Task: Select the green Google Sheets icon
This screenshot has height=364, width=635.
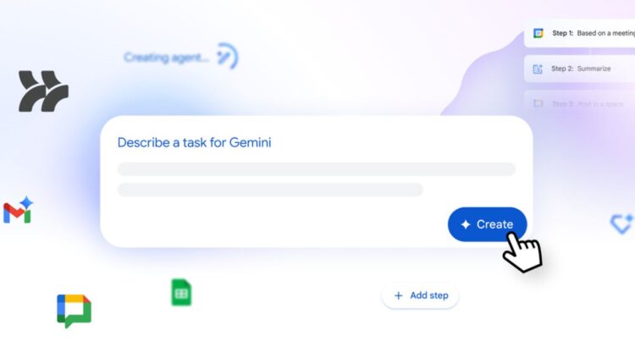Action: 181,292
